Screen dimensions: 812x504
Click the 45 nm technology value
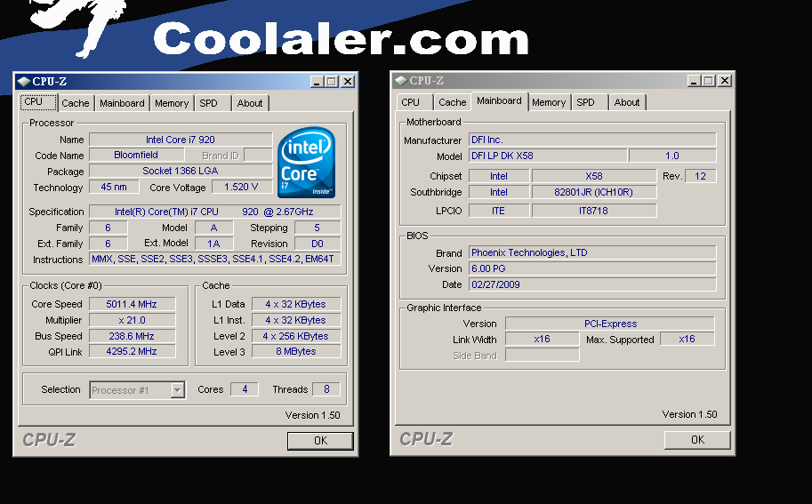114,187
